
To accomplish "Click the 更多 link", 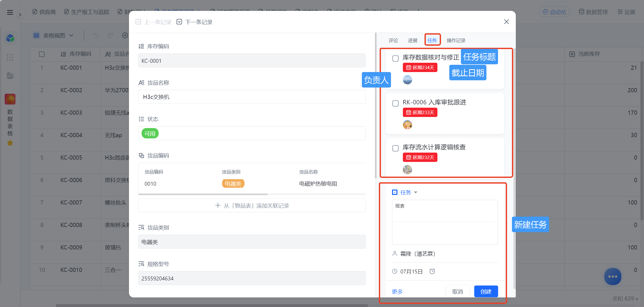I will [x=397, y=292].
